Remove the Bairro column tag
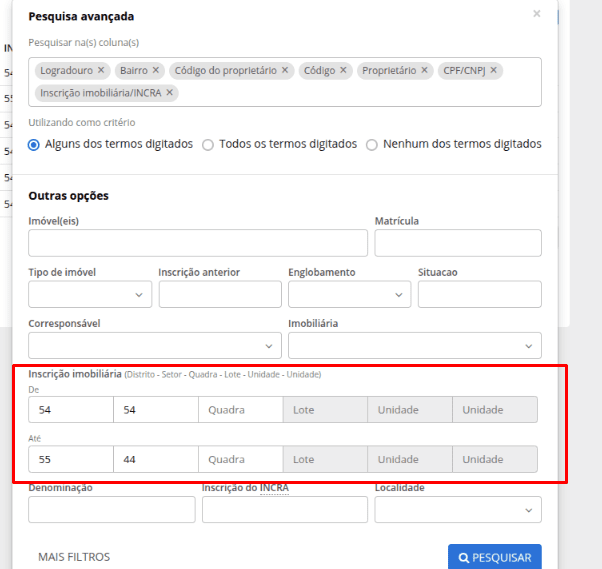 click(155, 71)
